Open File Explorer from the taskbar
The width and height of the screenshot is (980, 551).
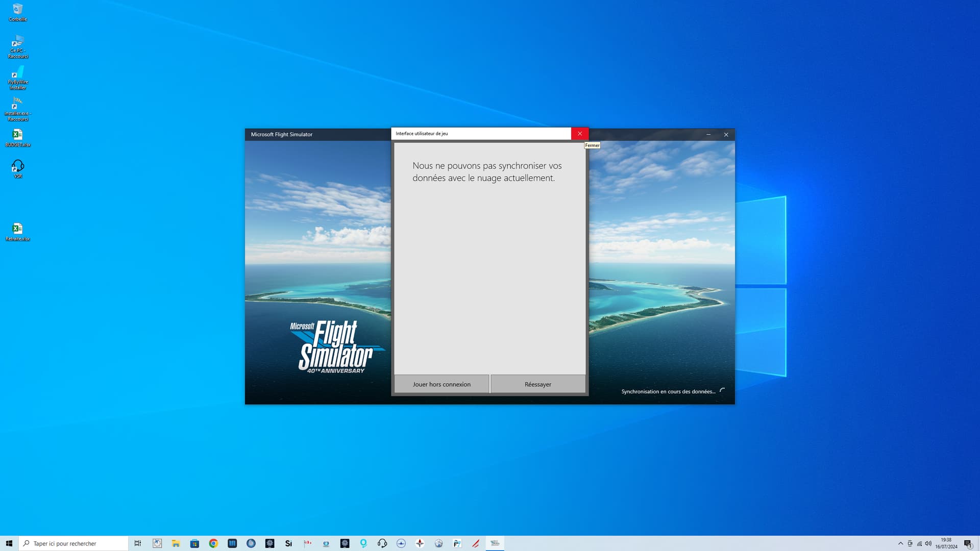coord(176,543)
